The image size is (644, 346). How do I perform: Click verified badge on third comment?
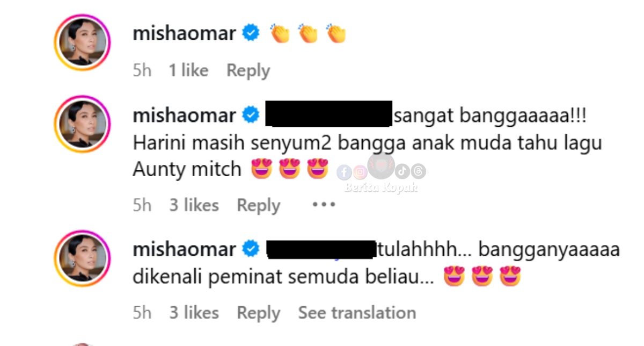[x=251, y=249]
